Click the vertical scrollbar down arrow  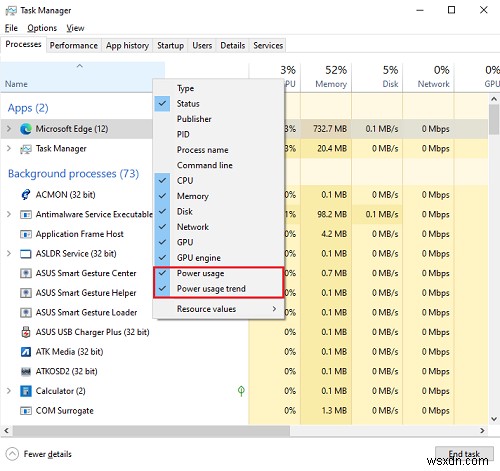coord(494,419)
